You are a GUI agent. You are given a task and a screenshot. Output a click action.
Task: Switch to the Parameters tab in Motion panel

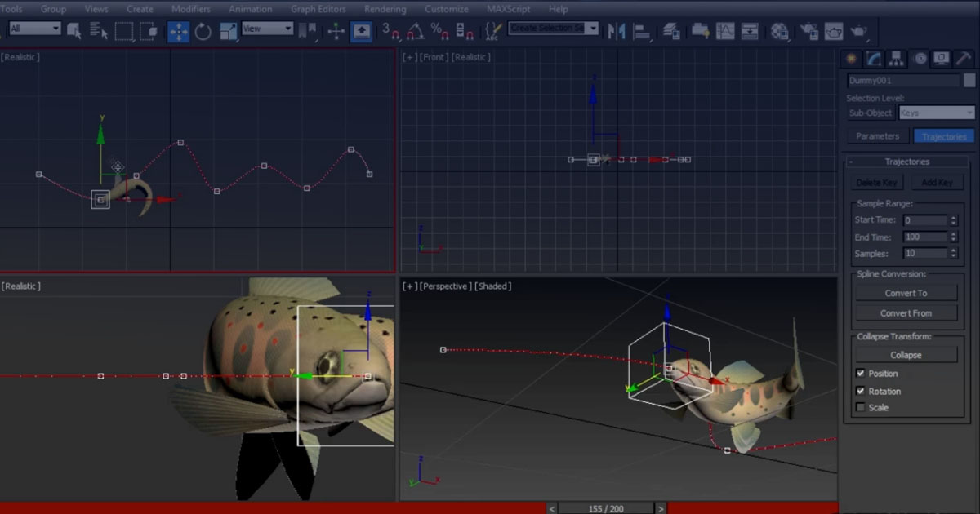877,136
